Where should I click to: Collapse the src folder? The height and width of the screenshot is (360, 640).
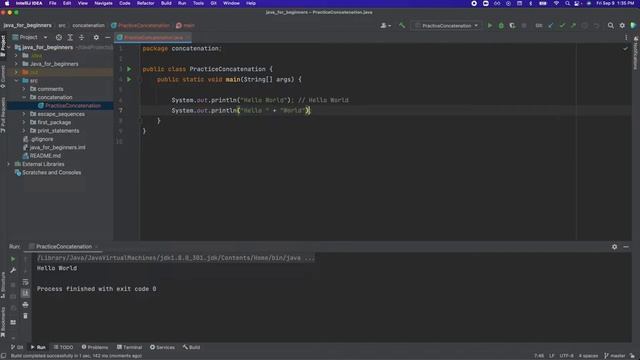tap(16, 81)
